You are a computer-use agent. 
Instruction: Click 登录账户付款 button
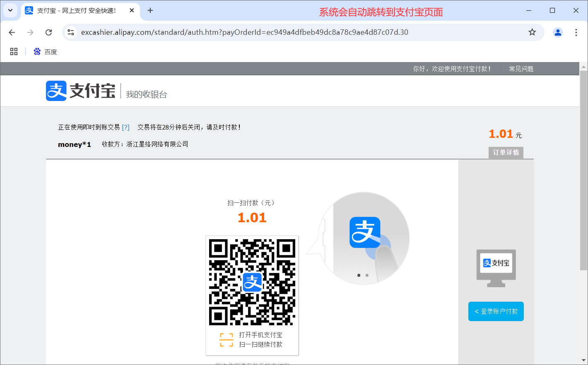click(x=496, y=311)
